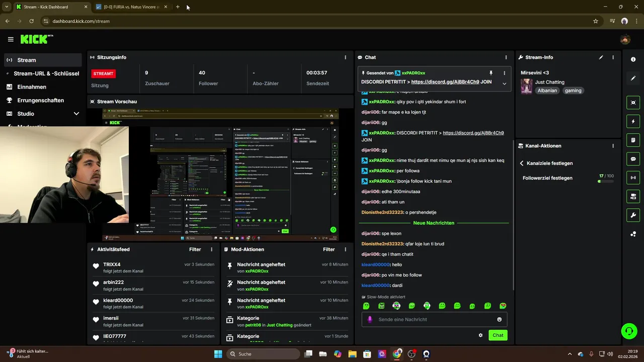Open Aktivitätsfeed three-dot menu

211,249
